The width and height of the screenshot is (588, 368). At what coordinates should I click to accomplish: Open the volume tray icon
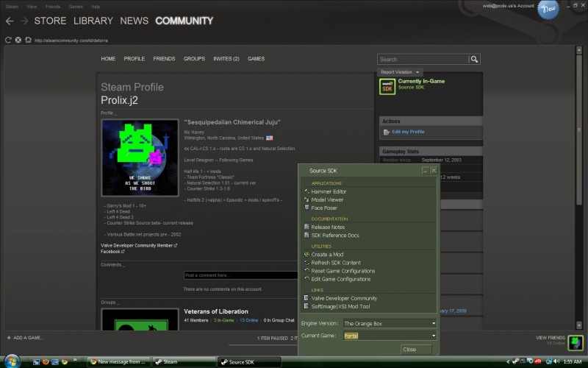(556, 361)
